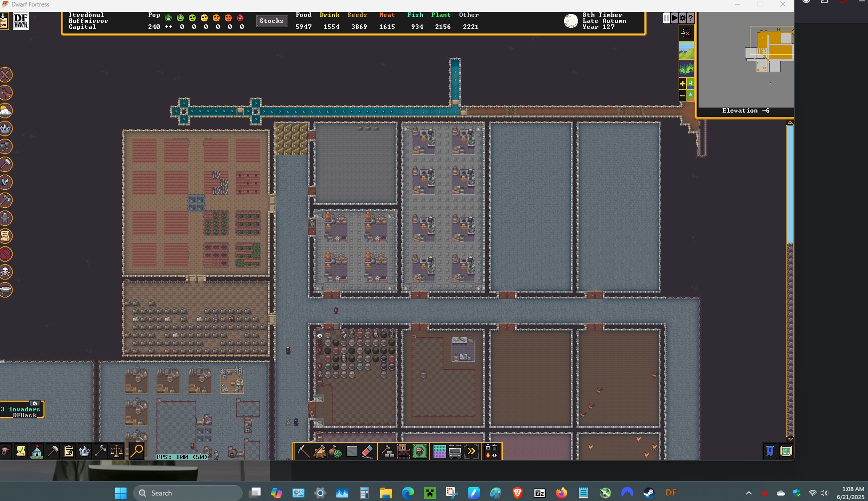The image size is (868, 501).
Task: Open the crossed swords combat alert
Action: tap(5, 75)
